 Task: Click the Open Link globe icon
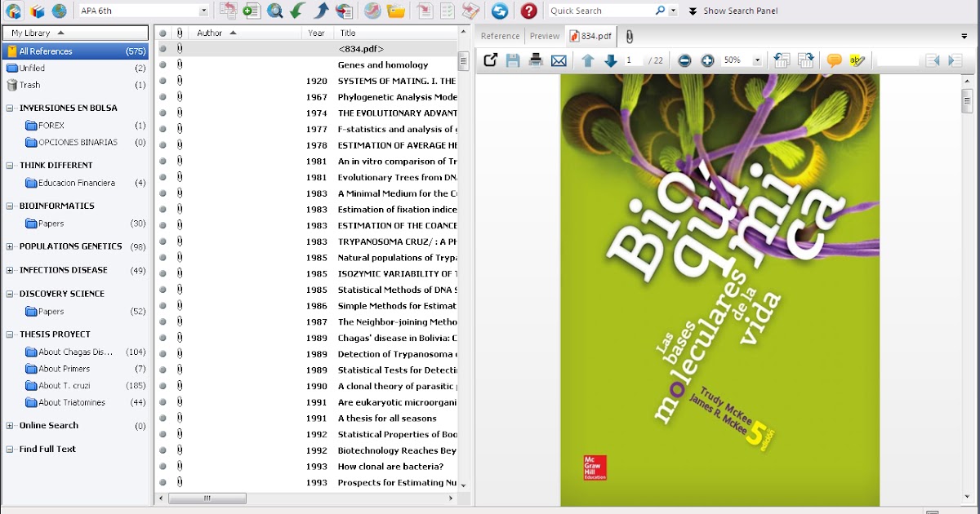[372, 11]
